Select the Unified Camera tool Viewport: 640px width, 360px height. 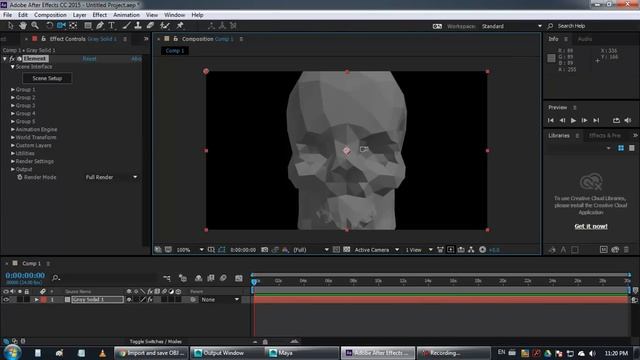coord(61,26)
